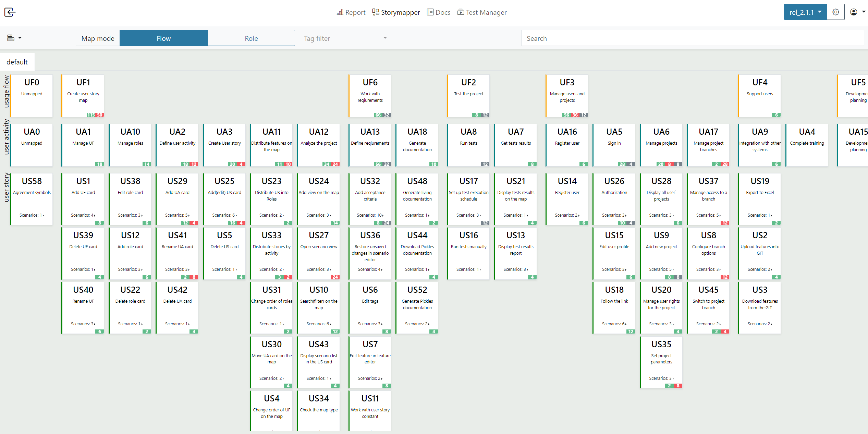
Task: Open UF6 Work with requirements card
Action: (x=370, y=96)
